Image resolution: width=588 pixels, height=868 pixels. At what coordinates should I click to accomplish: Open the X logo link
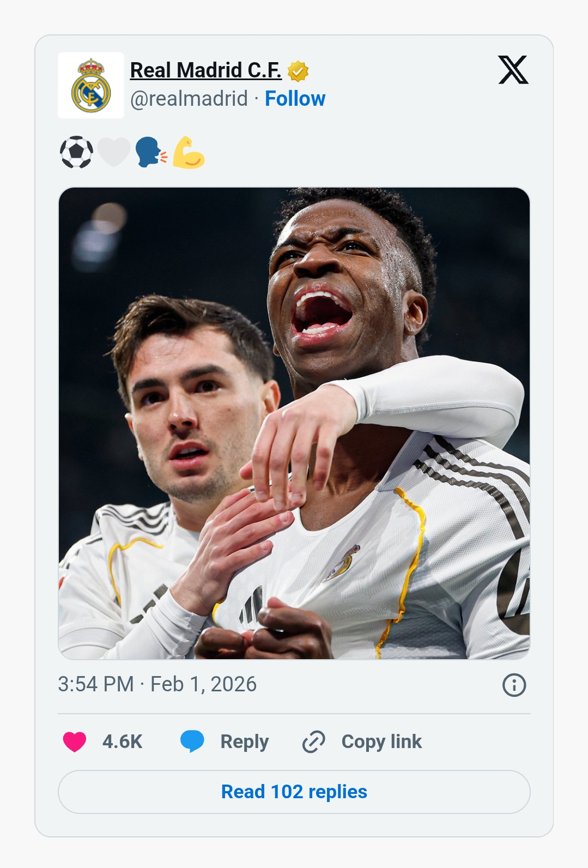pyautogui.click(x=513, y=70)
